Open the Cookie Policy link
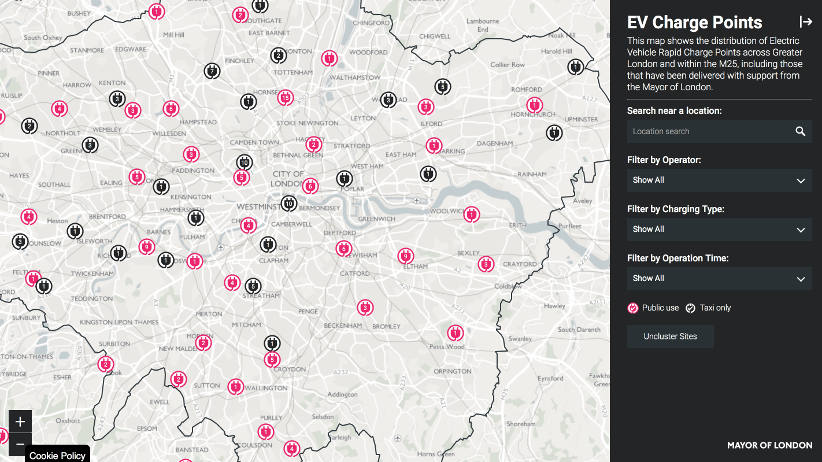 (56, 455)
